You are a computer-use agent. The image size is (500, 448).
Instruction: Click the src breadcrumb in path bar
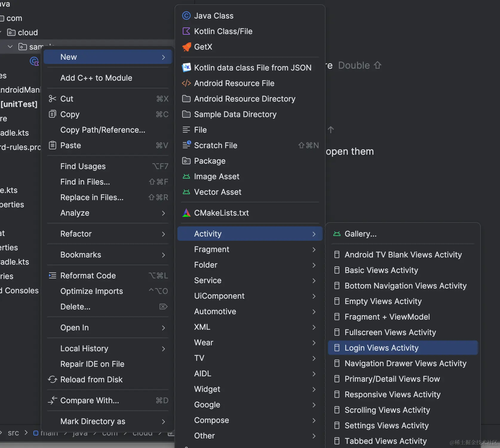pos(13,433)
